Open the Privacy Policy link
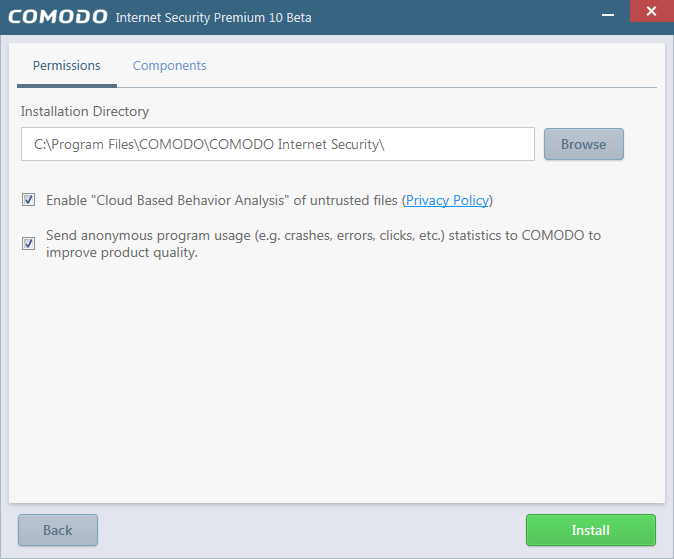Image resolution: width=674 pixels, height=559 pixels. pyautogui.click(x=447, y=200)
